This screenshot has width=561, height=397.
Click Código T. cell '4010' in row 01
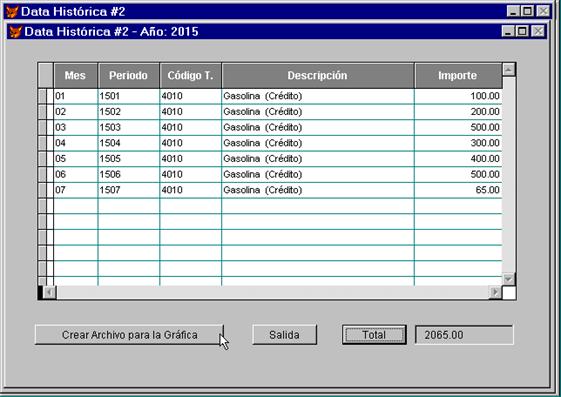[190, 96]
